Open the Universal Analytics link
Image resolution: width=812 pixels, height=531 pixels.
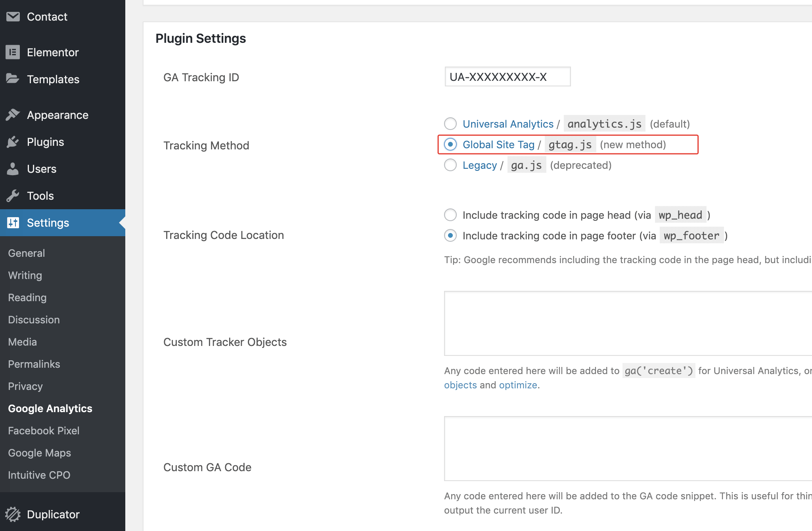[x=508, y=124]
